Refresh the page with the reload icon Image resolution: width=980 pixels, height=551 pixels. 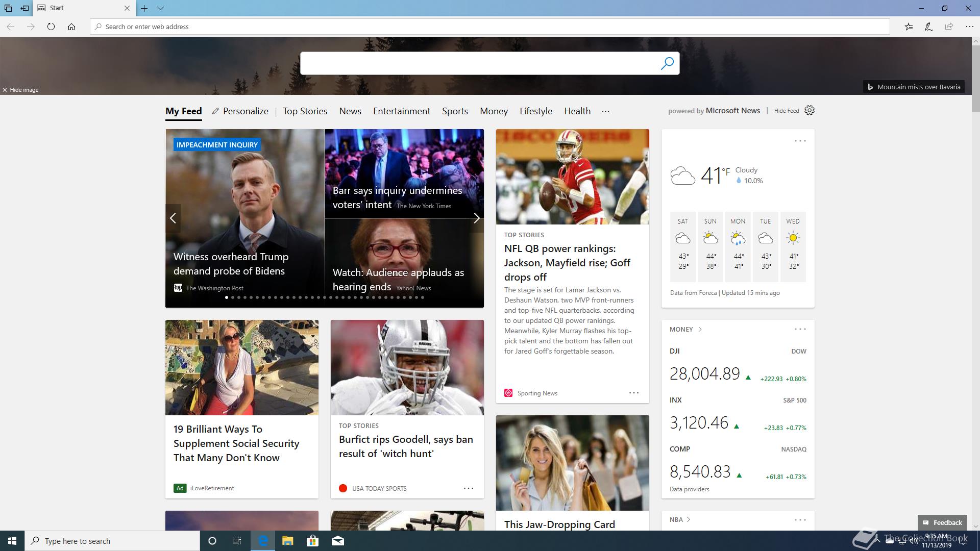[x=51, y=27]
